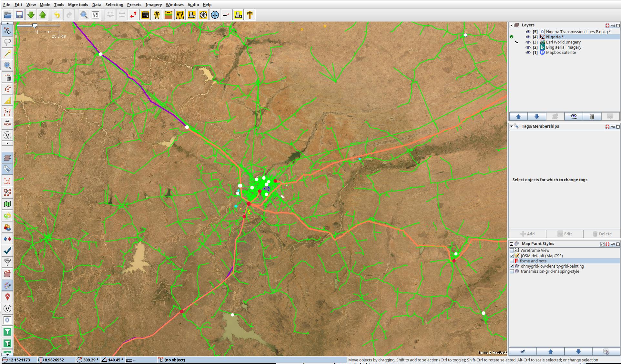Image resolution: width=621 pixels, height=364 pixels.
Task: Hide the Esri World Imagery layer
Action: 528,42
